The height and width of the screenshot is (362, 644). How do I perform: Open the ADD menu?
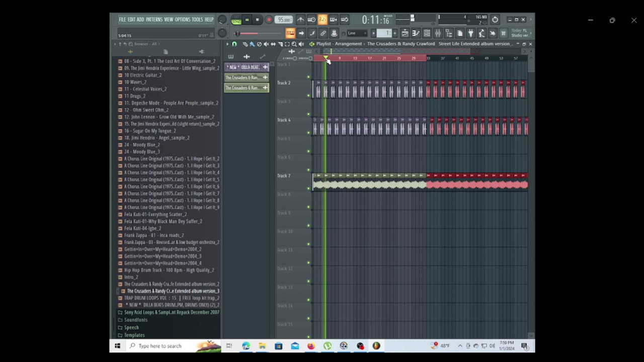[140, 20]
